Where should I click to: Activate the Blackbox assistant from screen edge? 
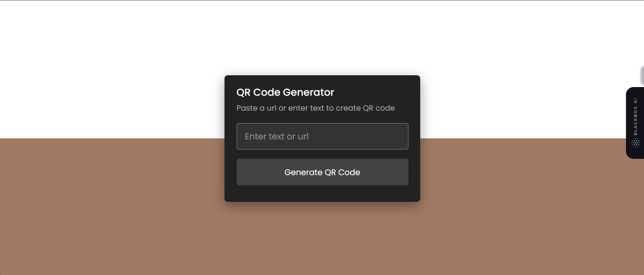tap(635, 122)
